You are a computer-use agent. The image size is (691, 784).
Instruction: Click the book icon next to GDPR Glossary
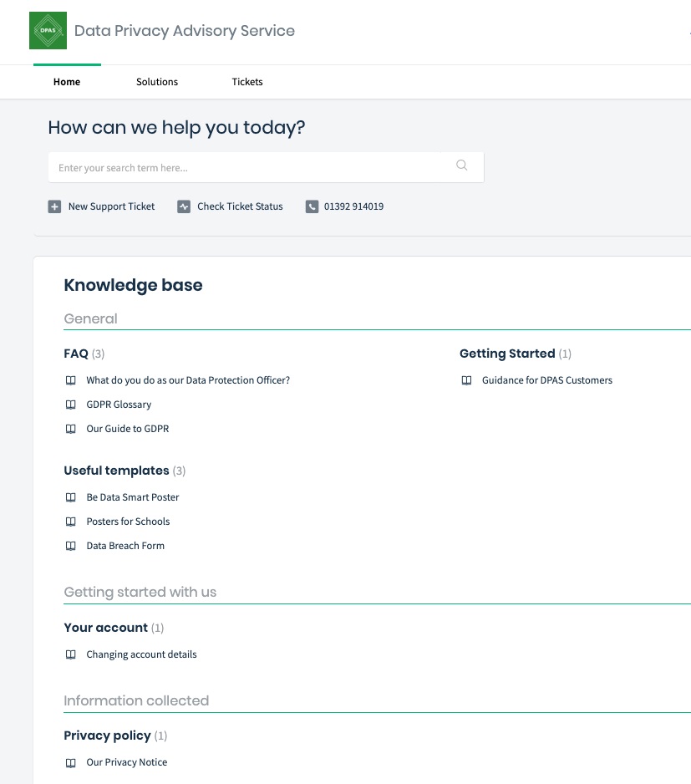point(71,405)
